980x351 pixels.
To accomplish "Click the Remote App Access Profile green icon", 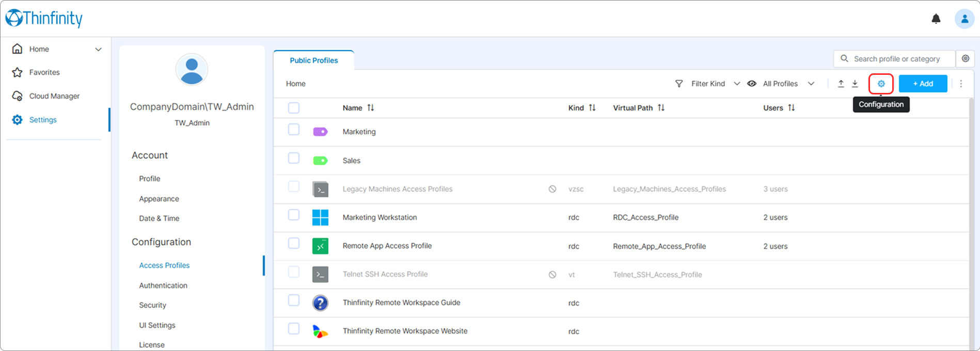I will tap(320, 246).
